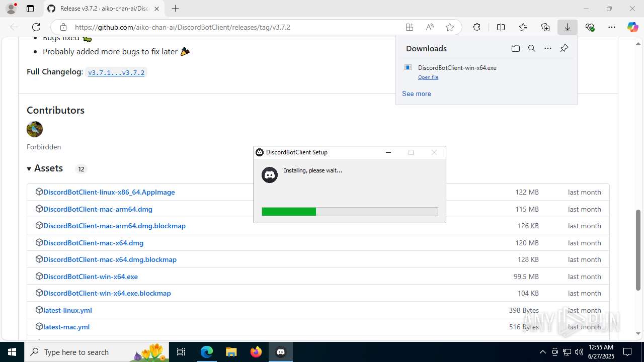Download DiscordBotClient-mac-x64.dmg.blockmap
Screen dimensions: 644x362
(x=110, y=259)
